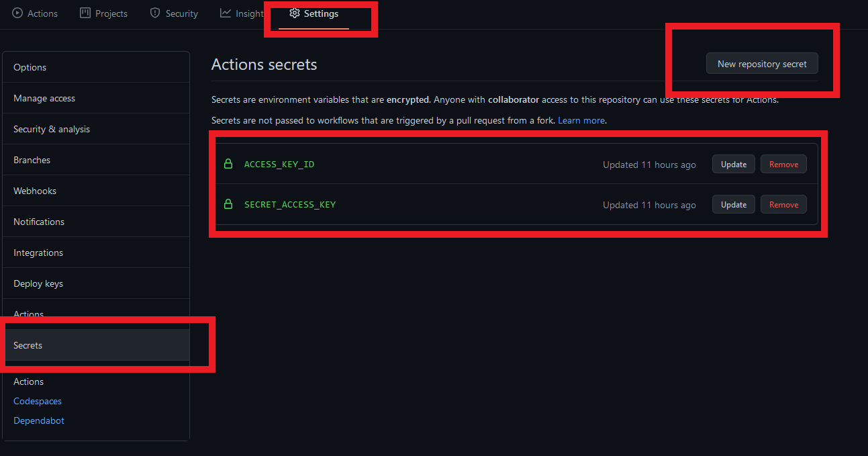Image resolution: width=868 pixels, height=456 pixels.
Task: Open Deploy keys in the sidebar
Action: pyautogui.click(x=38, y=283)
